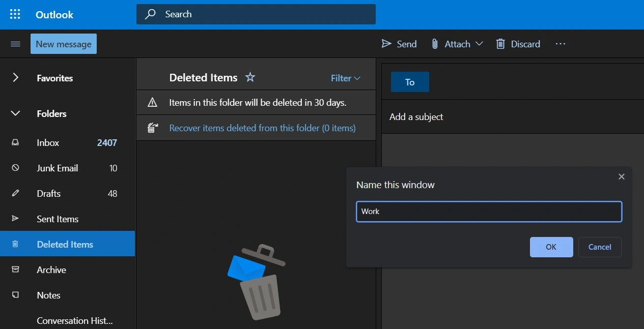Click the Send paper plane icon
The height and width of the screenshot is (329, 644).
coord(386,44)
